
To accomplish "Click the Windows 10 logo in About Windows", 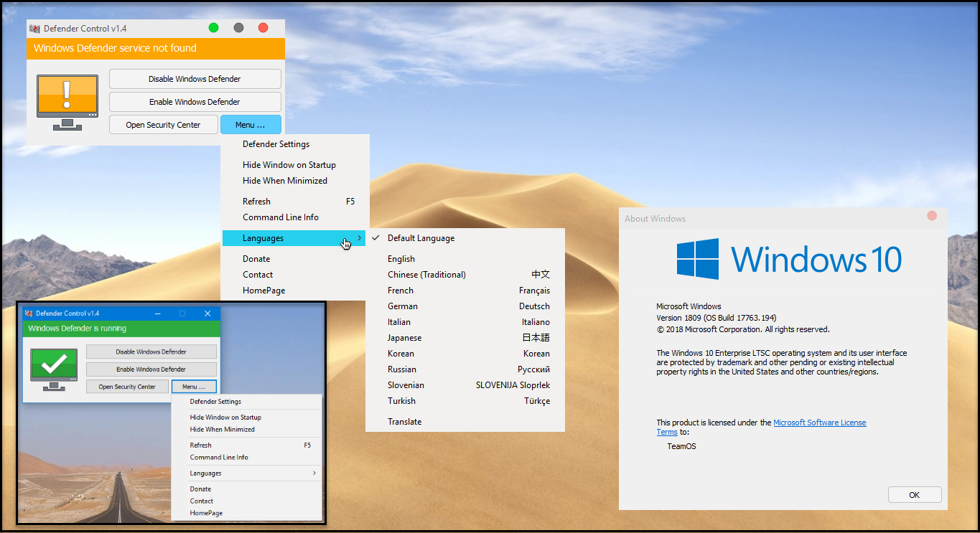I will (x=789, y=259).
